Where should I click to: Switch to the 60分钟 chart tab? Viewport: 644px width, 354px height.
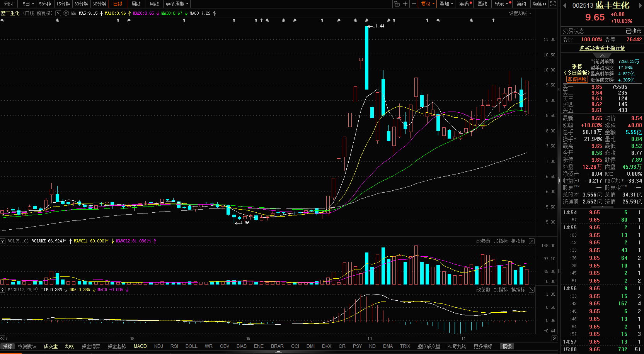tap(99, 4)
